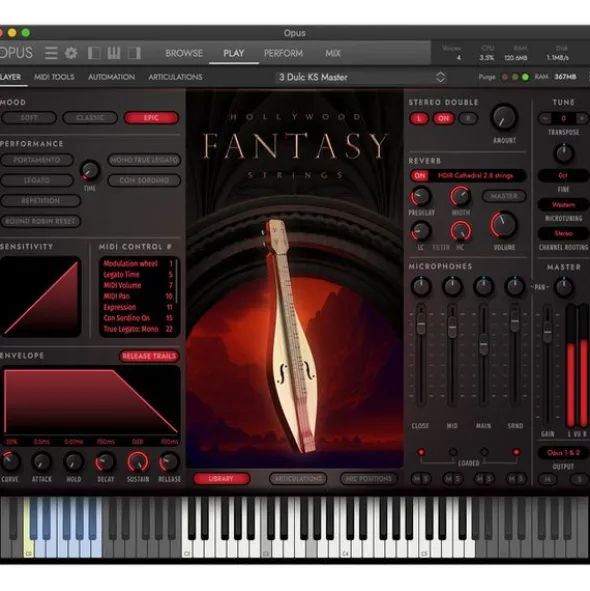
Task: Click the Master Pan knob
Action: coord(564,287)
